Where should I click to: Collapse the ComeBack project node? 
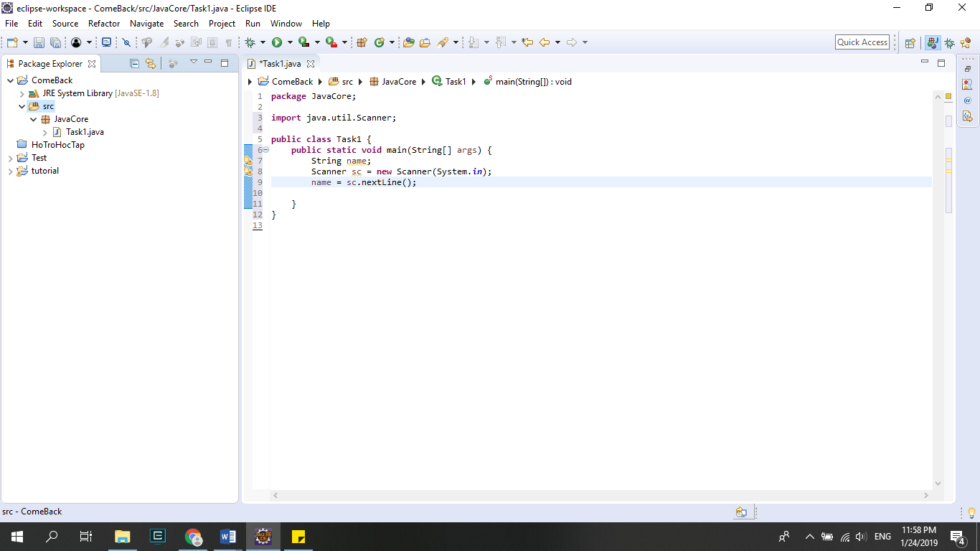[11, 80]
